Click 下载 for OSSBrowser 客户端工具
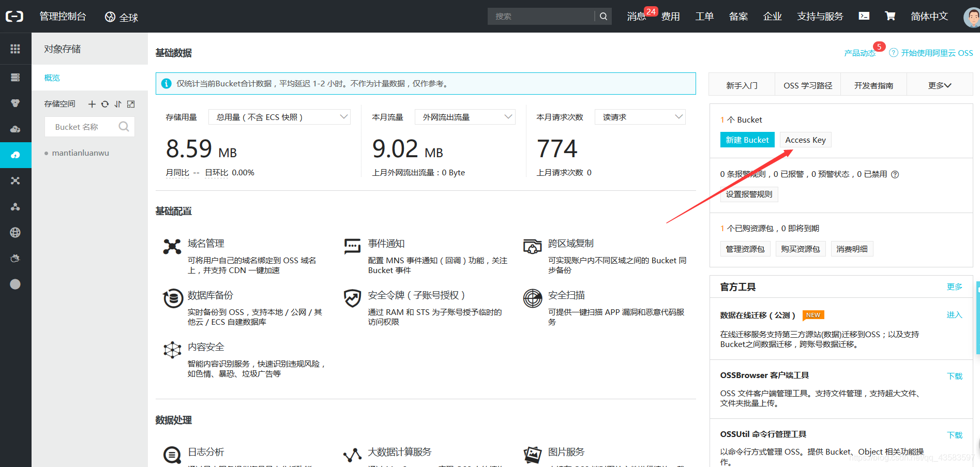 pos(955,376)
